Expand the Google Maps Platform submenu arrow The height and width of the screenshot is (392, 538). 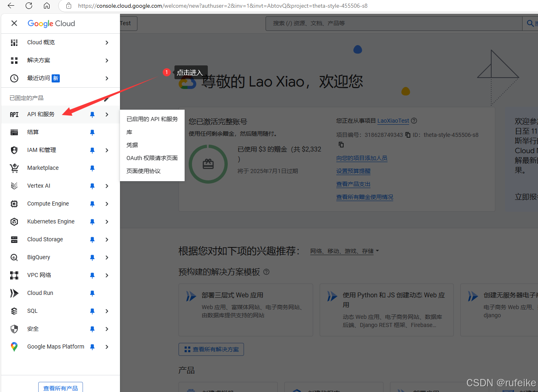tap(107, 347)
